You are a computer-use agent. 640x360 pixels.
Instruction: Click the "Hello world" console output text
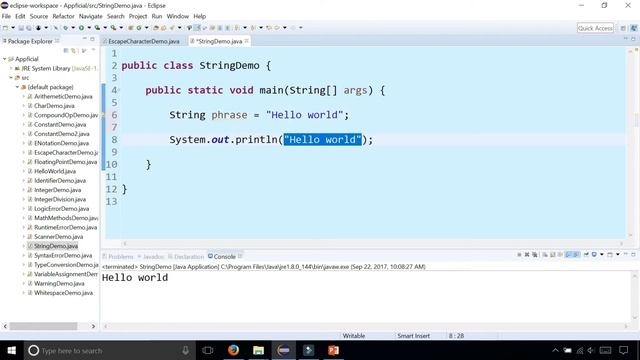[135, 278]
